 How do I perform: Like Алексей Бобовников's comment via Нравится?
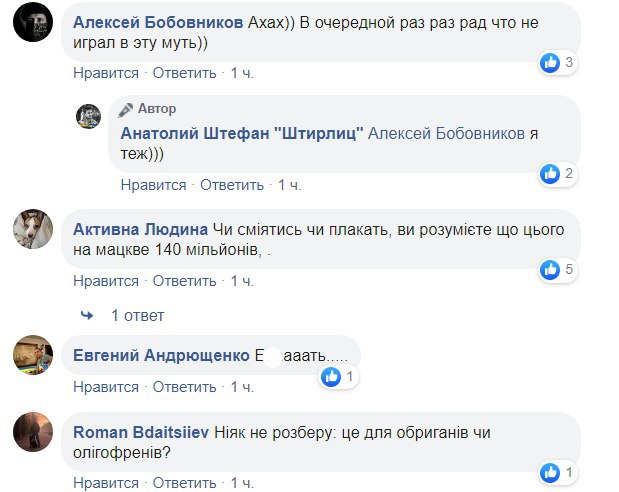[105, 73]
